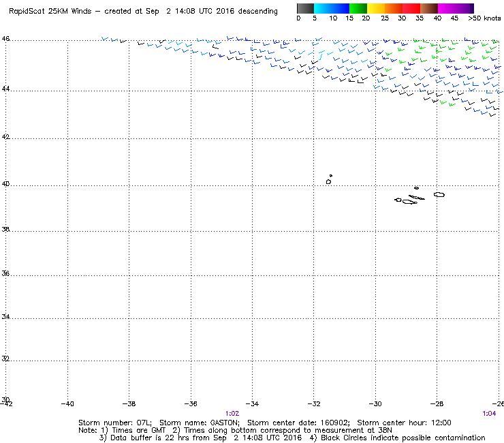Click the purple '1:02' time label

click(232, 414)
